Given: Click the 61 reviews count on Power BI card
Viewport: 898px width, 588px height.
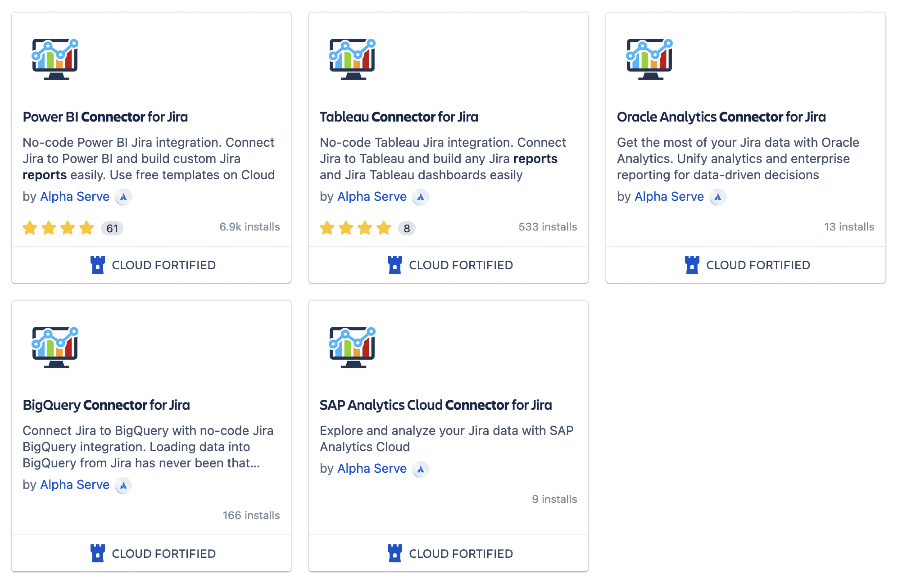Looking at the screenshot, I should [x=112, y=228].
